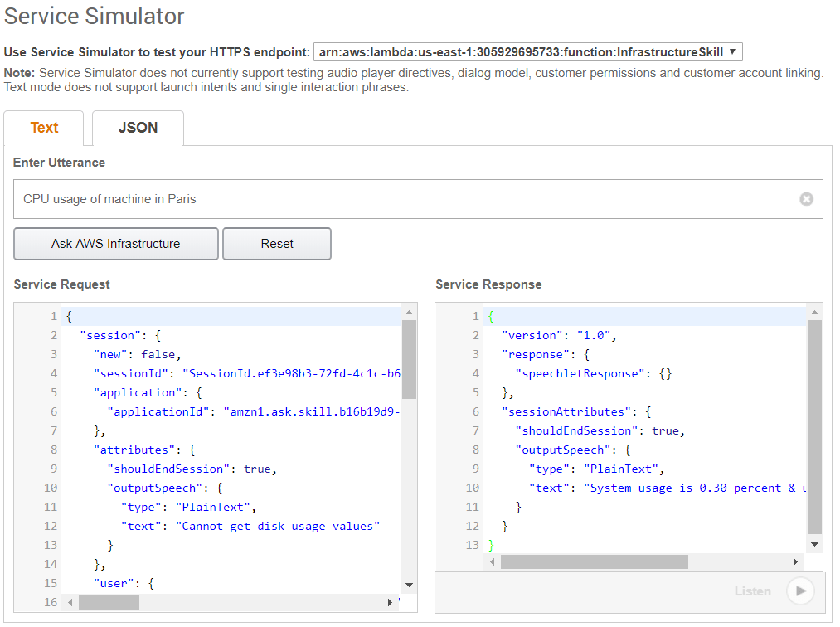Click Service Response scroll right arrow

pos(796,561)
